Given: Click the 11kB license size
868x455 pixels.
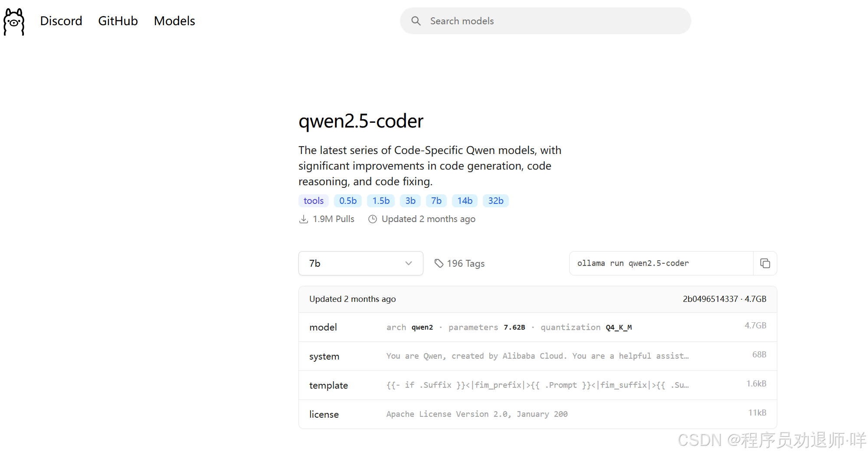Looking at the screenshot, I should (757, 412).
